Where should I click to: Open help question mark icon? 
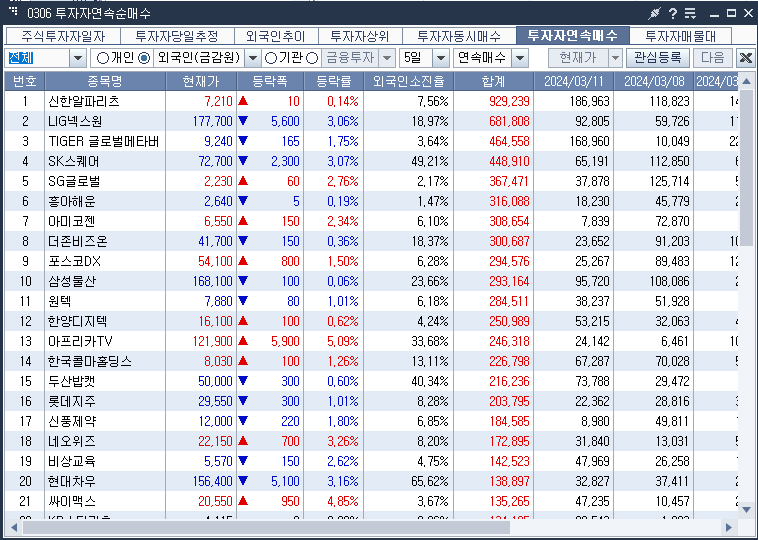pyautogui.click(x=672, y=14)
